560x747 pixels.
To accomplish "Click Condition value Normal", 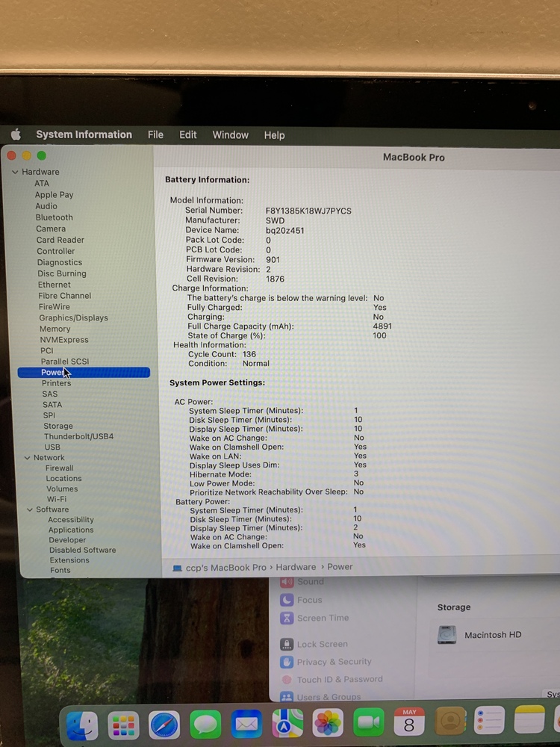I will [x=255, y=363].
